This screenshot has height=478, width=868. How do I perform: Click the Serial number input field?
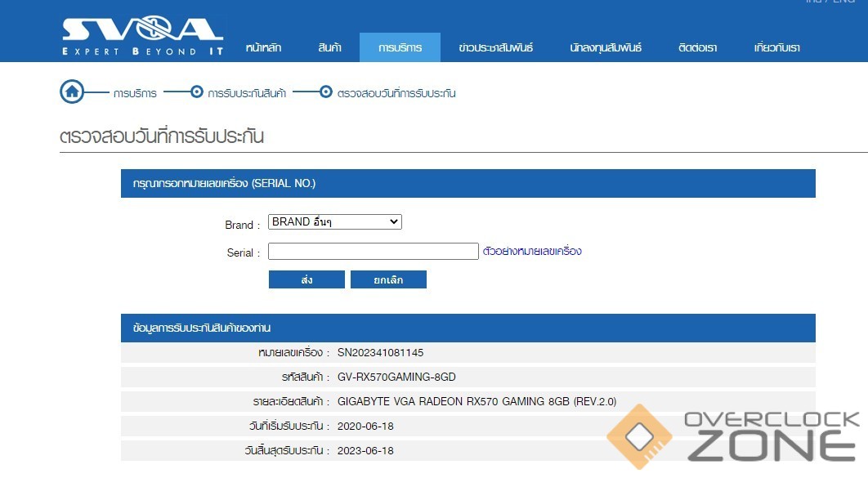(373, 252)
